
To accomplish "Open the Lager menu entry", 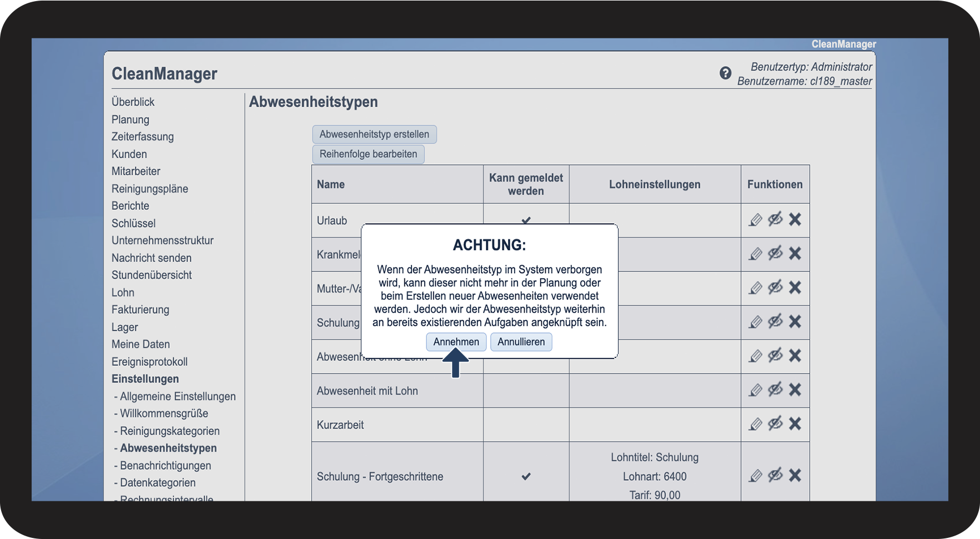I will click(125, 328).
